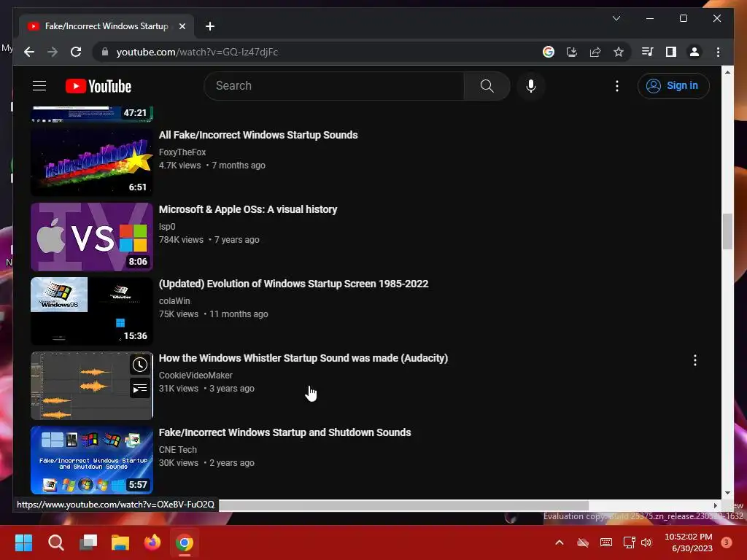Open a new Chrome tab
Viewport: 747px width, 560px height.
tap(210, 26)
